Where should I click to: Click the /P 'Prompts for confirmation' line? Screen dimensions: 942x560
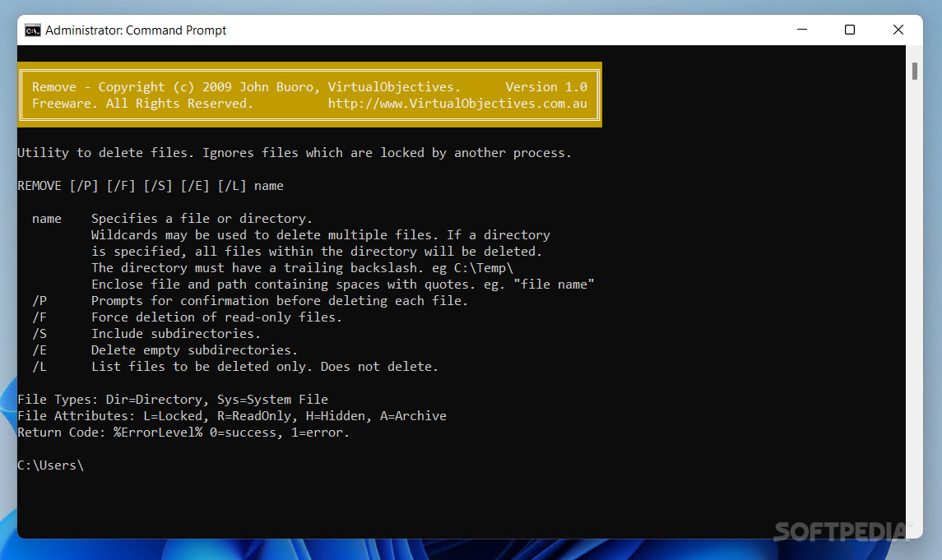pyautogui.click(x=250, y=300)
